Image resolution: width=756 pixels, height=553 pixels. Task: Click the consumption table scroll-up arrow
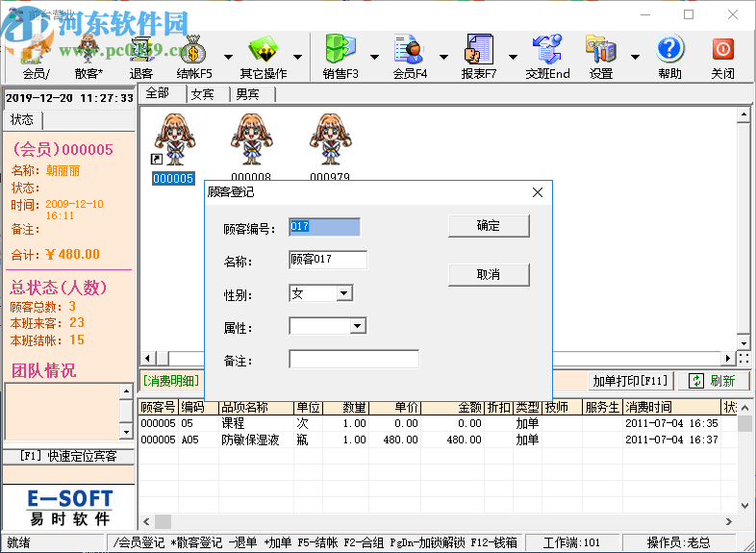coord(745,408)
